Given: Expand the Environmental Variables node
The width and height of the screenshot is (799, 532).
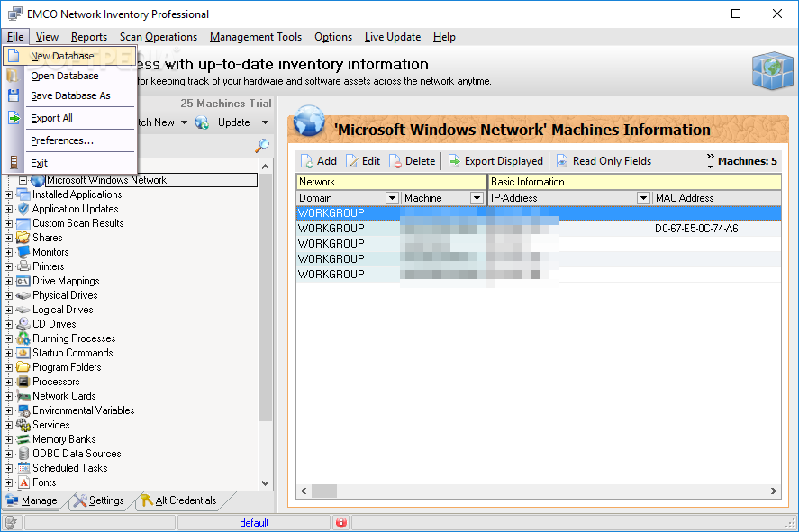Looking at the screenshot, I should [x=9, y=410].
